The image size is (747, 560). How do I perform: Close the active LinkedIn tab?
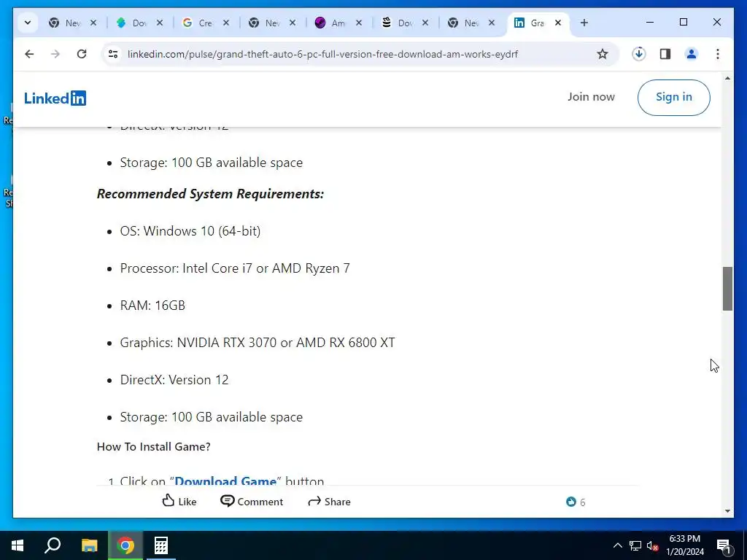[558, 23]
